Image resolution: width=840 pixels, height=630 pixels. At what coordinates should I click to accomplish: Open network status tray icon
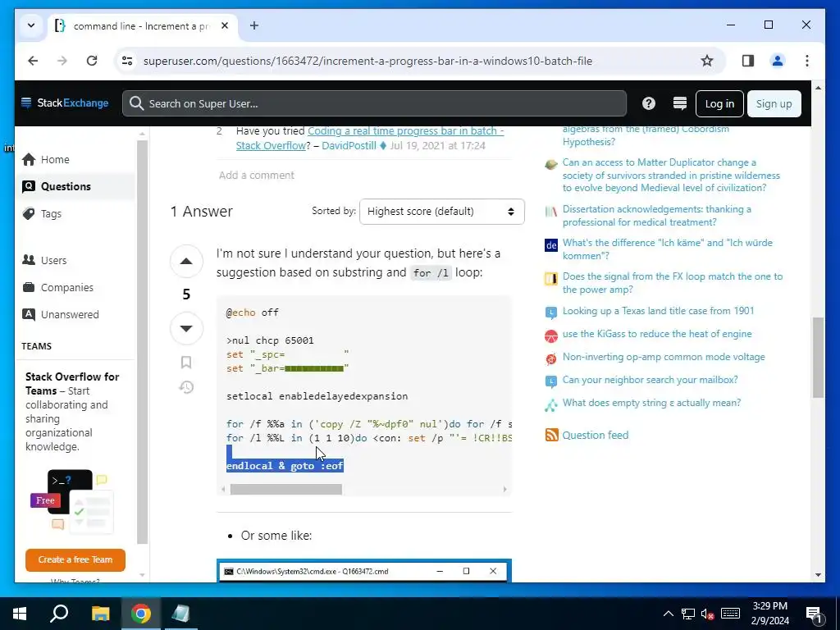[x=688, y=614]
